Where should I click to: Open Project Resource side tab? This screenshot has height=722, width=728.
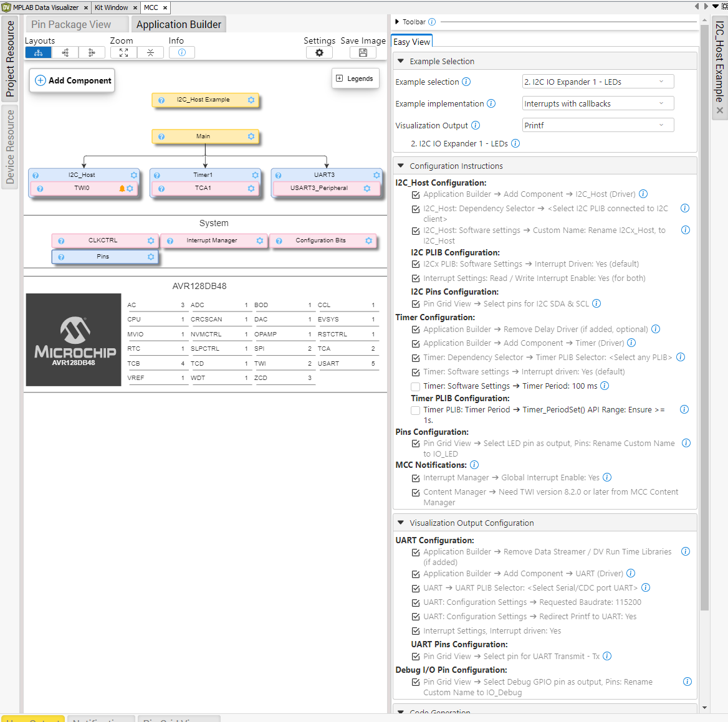(10, 59)
